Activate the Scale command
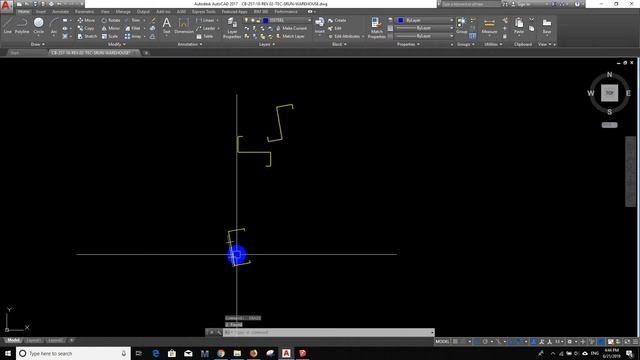Viewport: 640px width, 360px height. pos(109,36)
